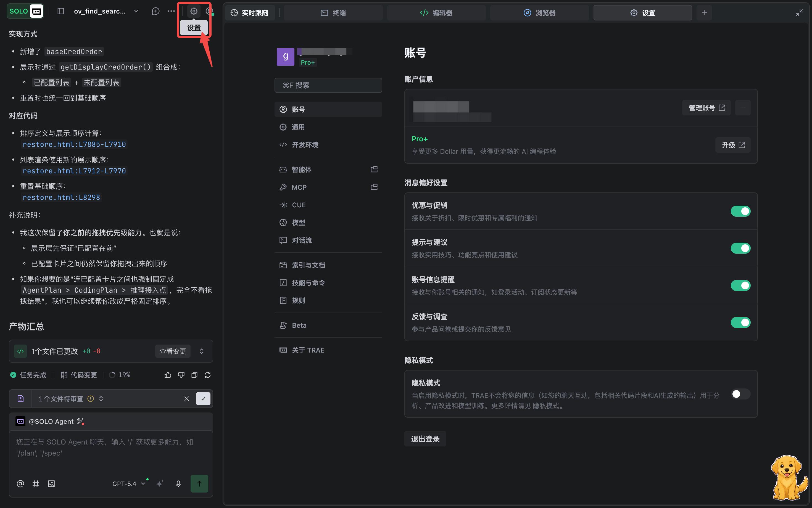812x508 pixels.
Task: Click the tools icon next to @SOLO Agent
Action: coord(81,421)
